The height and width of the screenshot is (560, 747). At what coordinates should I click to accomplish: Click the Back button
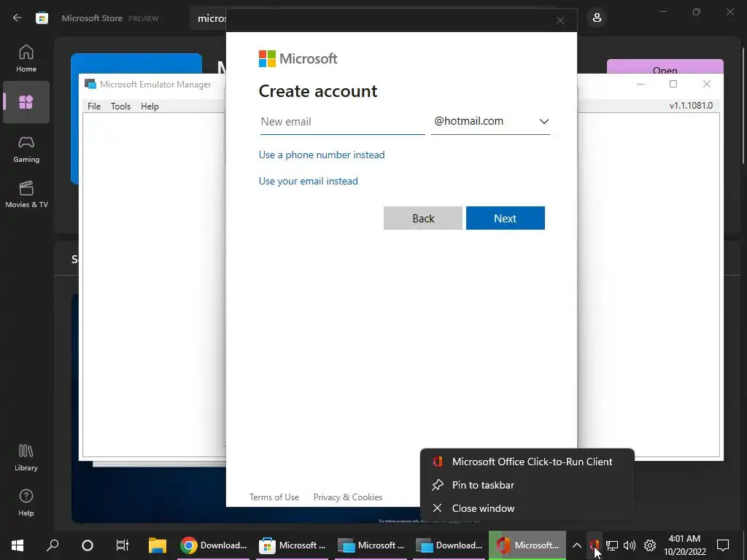tap(423, 218)
